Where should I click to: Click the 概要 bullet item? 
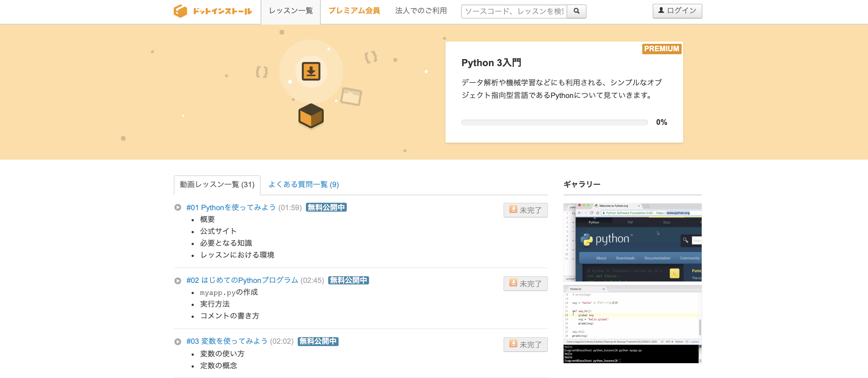(x=208, y=219)
